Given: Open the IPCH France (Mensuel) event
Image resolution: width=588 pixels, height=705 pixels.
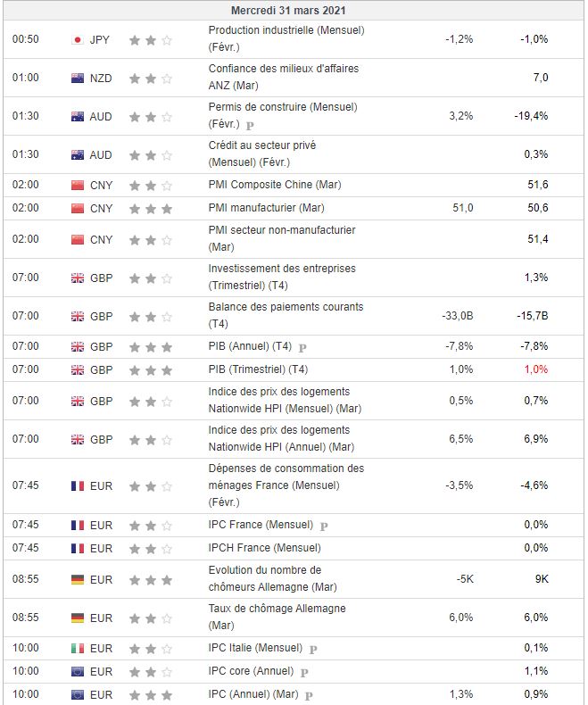Looking at the screenshot, I should pyautogui.click(x=264, y=548).
